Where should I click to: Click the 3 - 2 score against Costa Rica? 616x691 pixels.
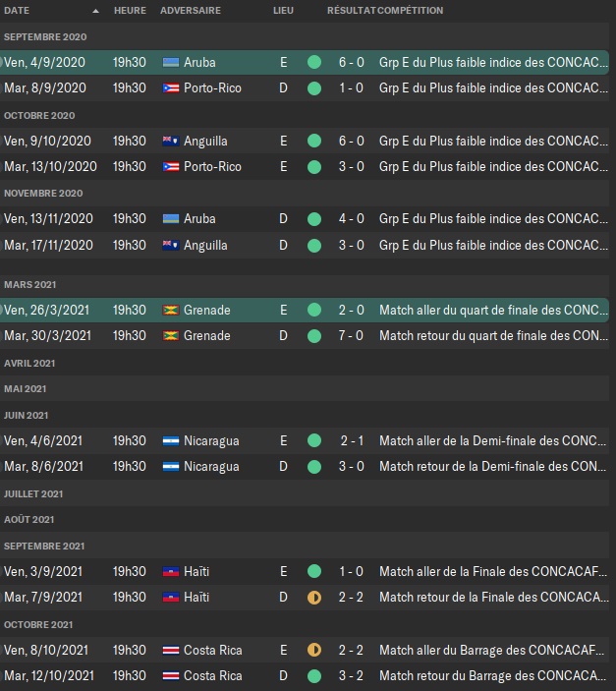click(x=352, y=675)
